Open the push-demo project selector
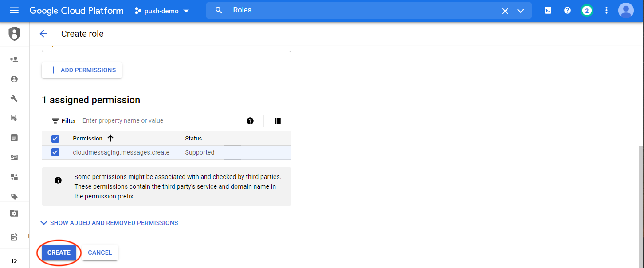 pyautogui.click(x=162, y=11)
